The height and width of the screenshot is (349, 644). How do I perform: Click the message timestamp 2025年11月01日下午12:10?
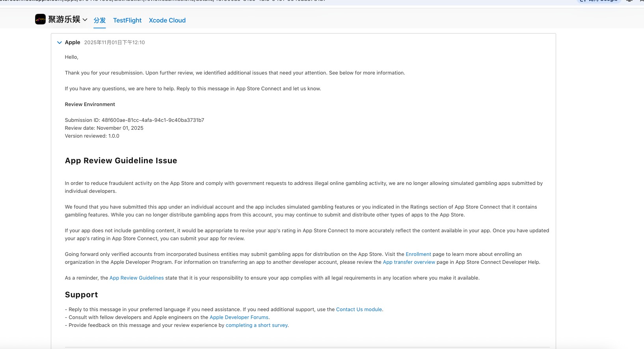114,43
